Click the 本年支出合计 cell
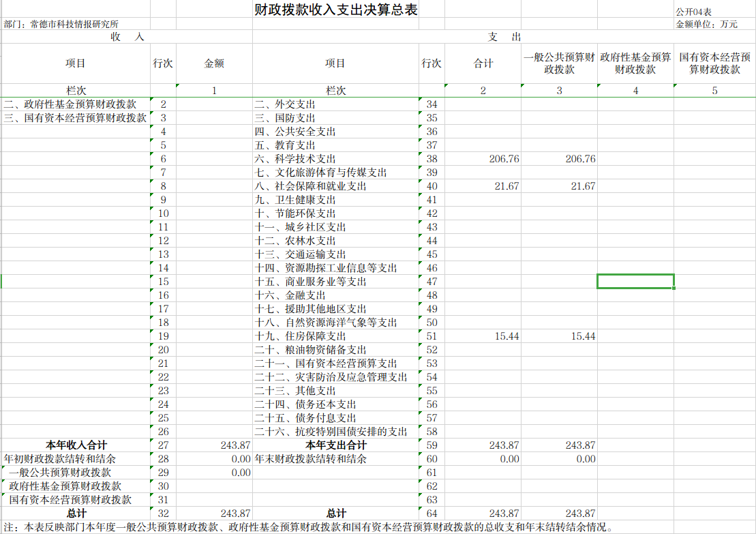 (335, 445)
